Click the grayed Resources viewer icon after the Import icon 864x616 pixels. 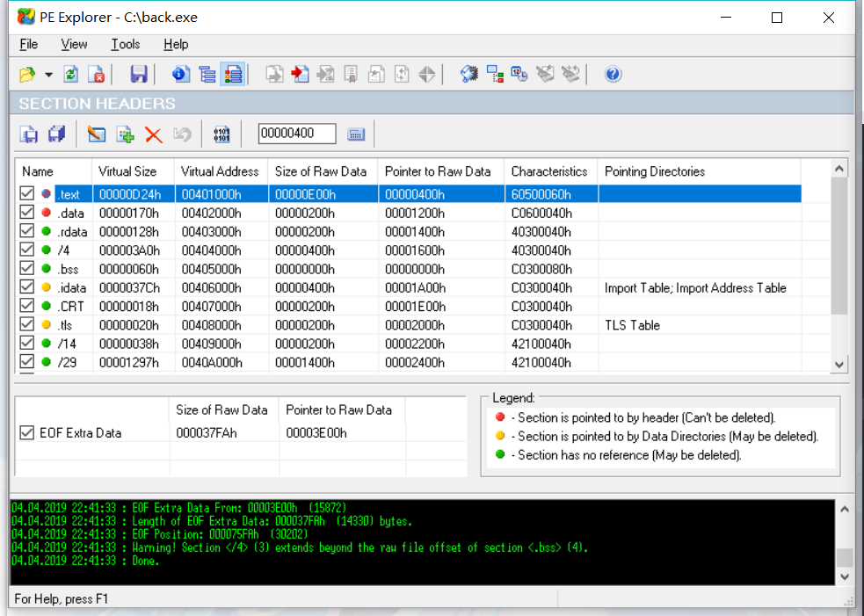(325, 75)
